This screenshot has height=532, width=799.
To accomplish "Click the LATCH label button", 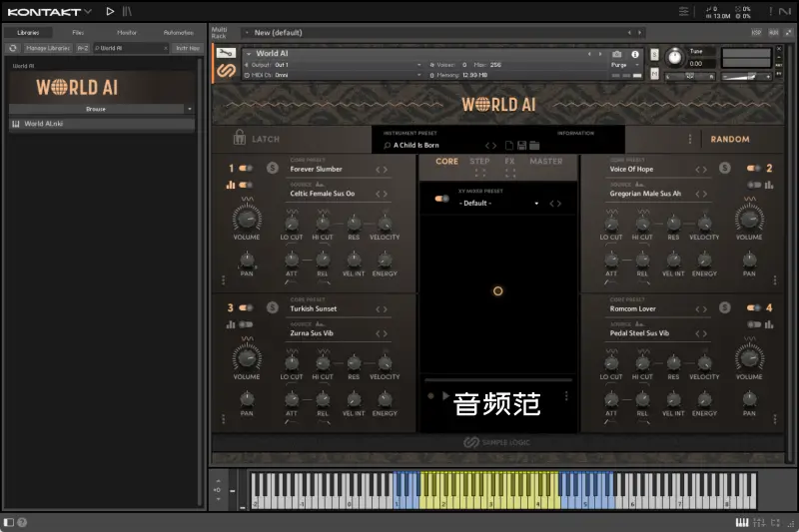I will click(x=266, y=139).
